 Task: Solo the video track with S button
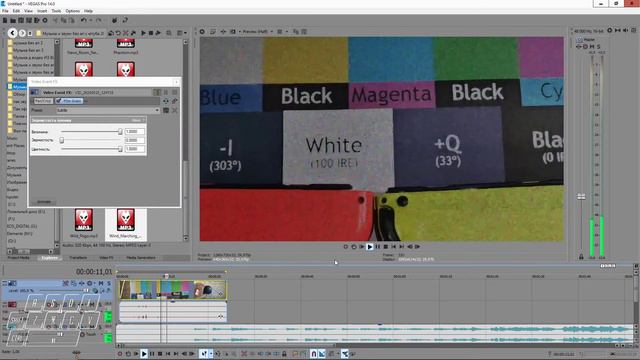point(109,283)
